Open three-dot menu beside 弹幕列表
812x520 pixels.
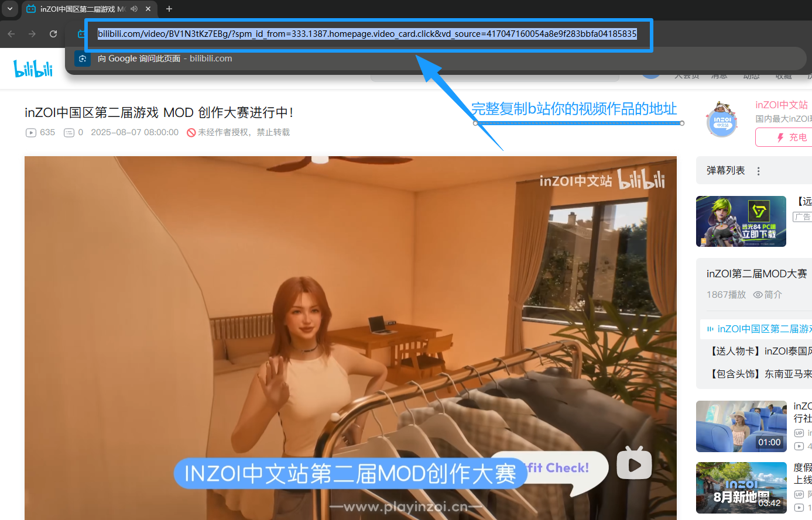[759, 171]
